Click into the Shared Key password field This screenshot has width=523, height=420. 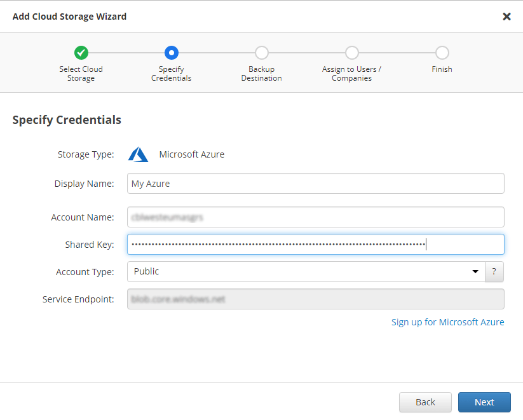(x=315, y=245)
